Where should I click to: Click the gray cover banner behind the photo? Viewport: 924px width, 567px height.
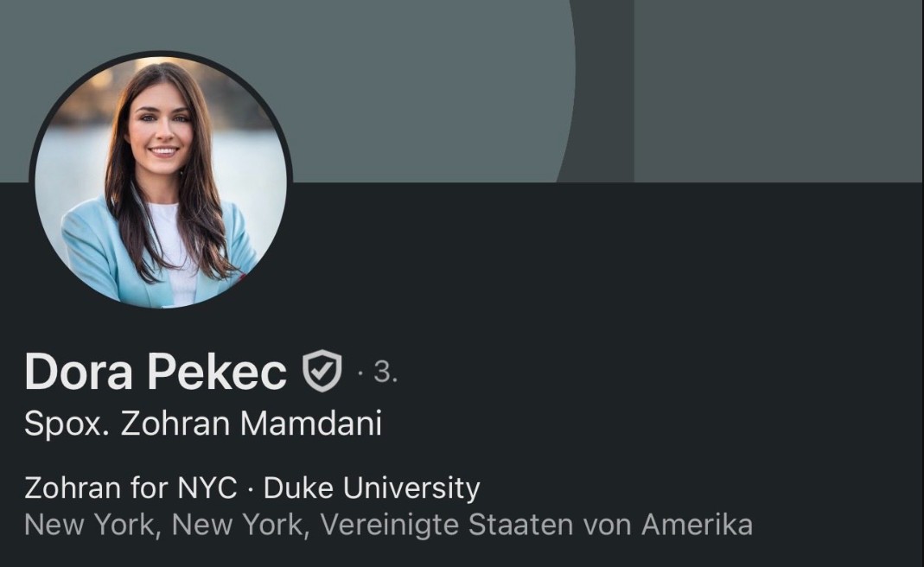[412, 88]
